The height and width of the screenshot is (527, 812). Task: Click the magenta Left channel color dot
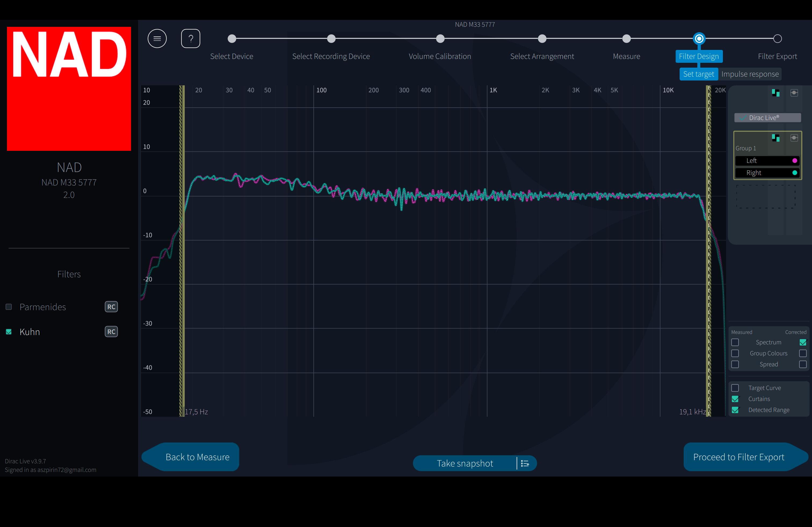[x=795, y=160]
